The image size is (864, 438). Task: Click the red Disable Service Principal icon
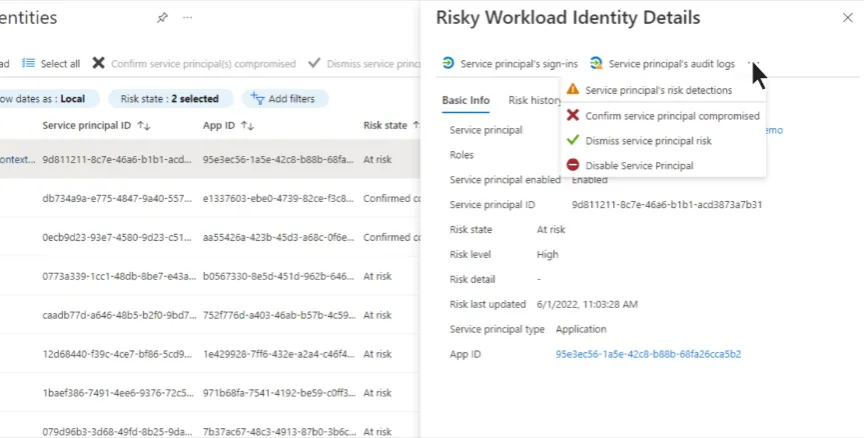pyautogui.click(x=573, y=165)
